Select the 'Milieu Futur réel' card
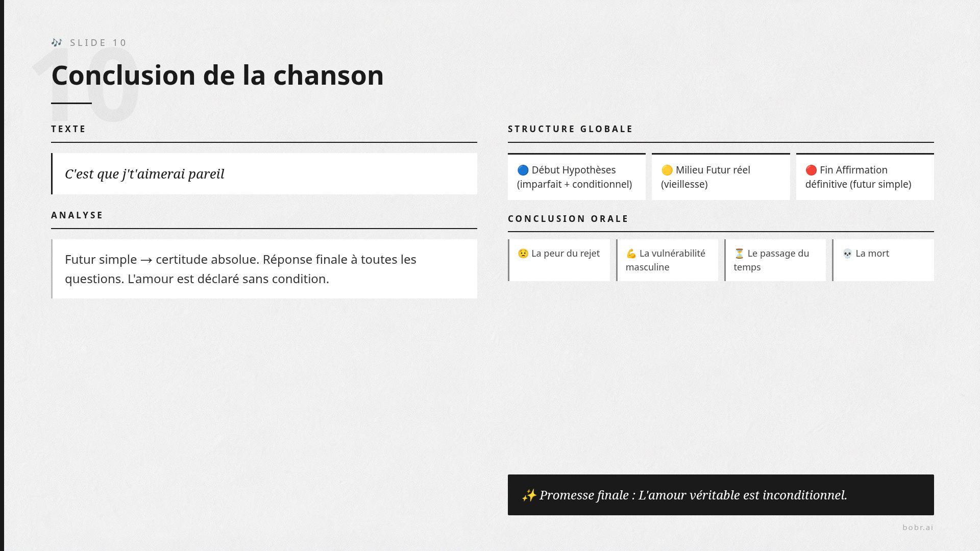The height and width of the screenshot is (551, 980). coord(720,177)
